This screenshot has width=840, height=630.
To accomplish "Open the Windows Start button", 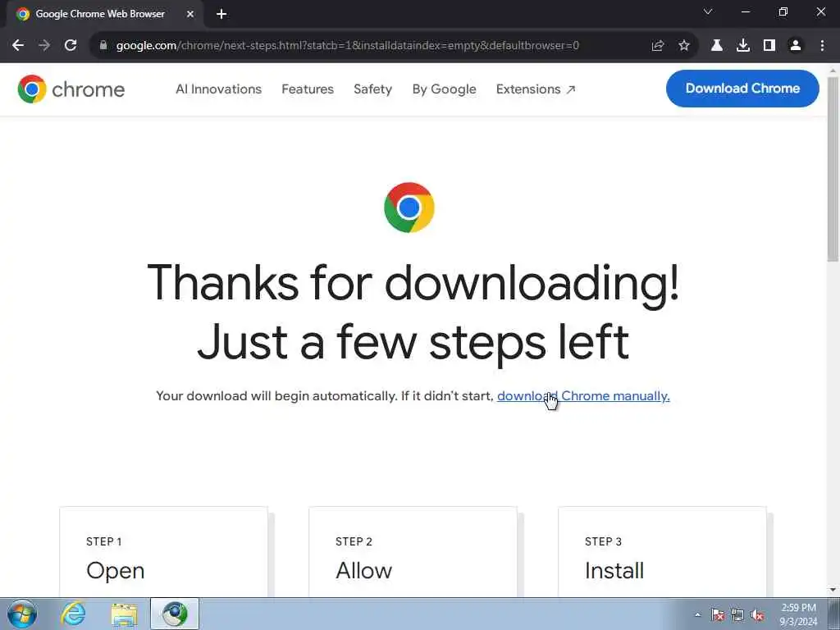I will [22, 614].
